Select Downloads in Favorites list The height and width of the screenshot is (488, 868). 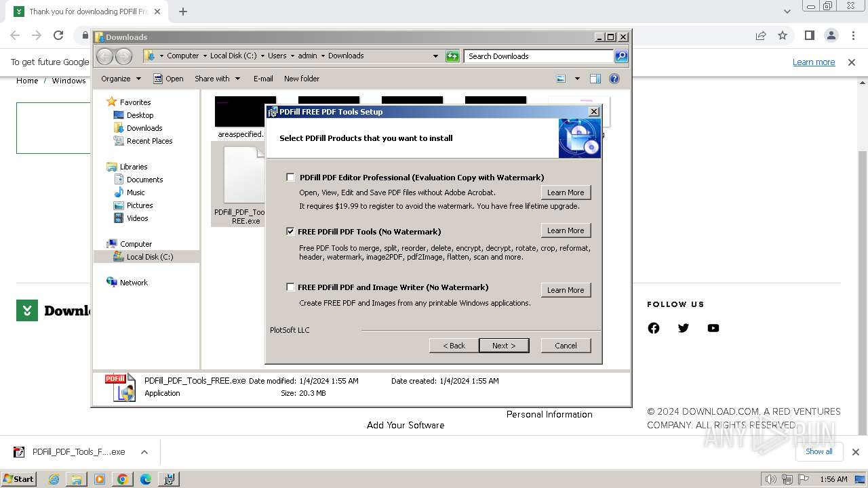click(144, 128)
